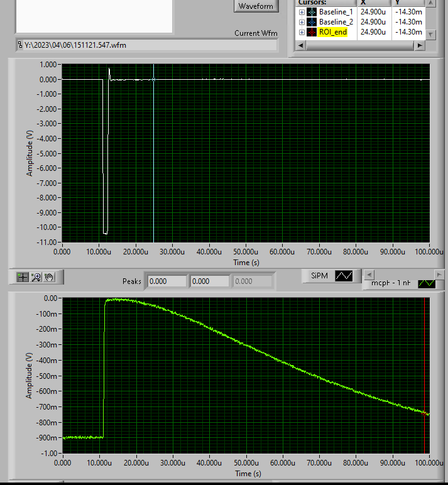The width and height of the screenshot is (448, 485).
Task: Open the mcpF - 1 nF plot legend swatch
Action: [x=427, y=283]
